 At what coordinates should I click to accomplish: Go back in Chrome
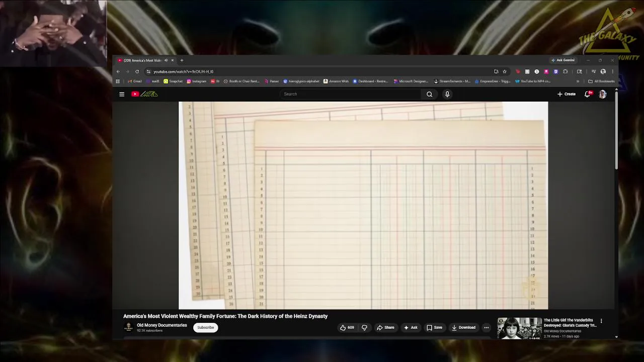pyautogui.click(x=118, y=71)
